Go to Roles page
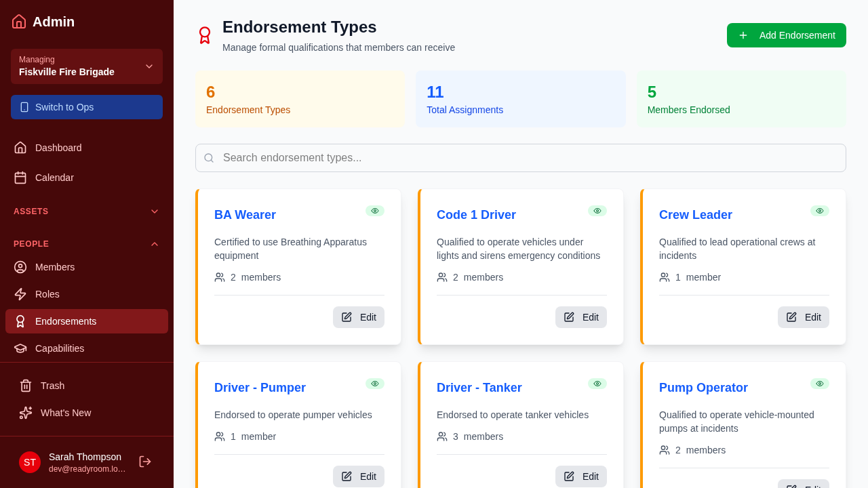Image resolution: width=868 pixels, height=488 pixels. coord(87,294)
